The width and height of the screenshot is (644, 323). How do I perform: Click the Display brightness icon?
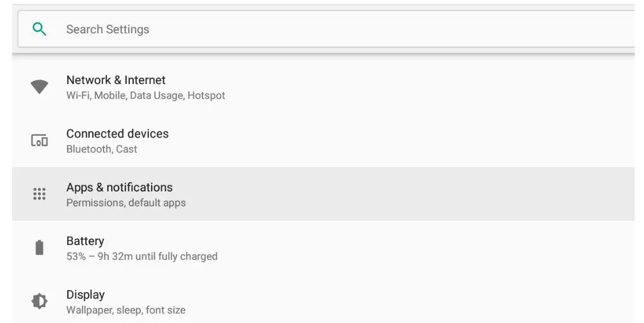pos(39,301)
